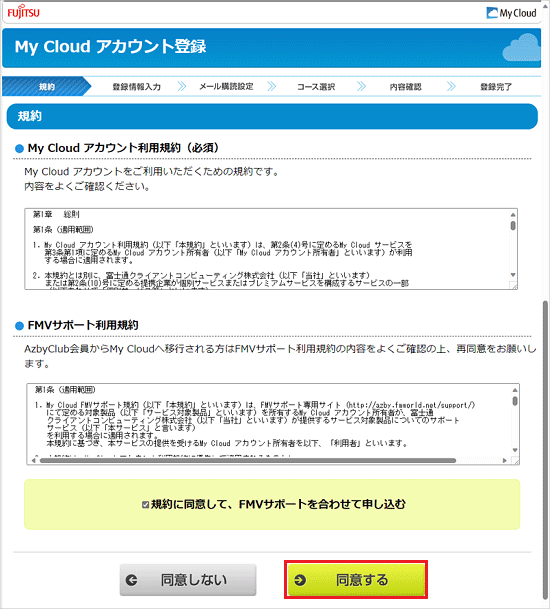Select the メール購読設定 step

(x=226, y=86)
